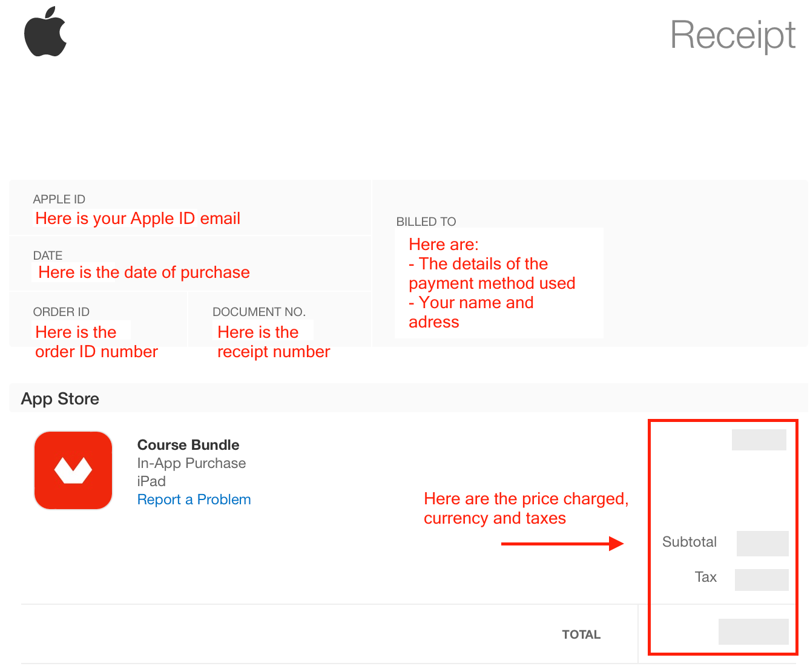
Task: Click the redacted Subtotal amount
Action: [x=763, y=543]
